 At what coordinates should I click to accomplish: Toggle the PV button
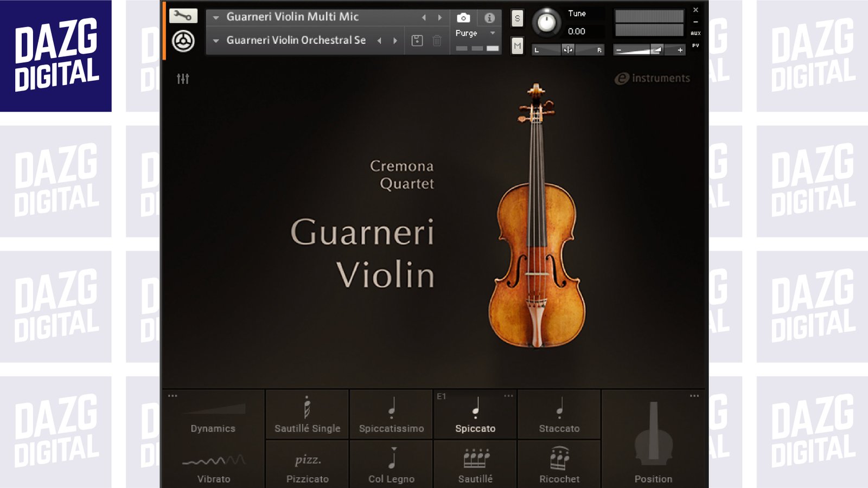(x=695, y=46)
